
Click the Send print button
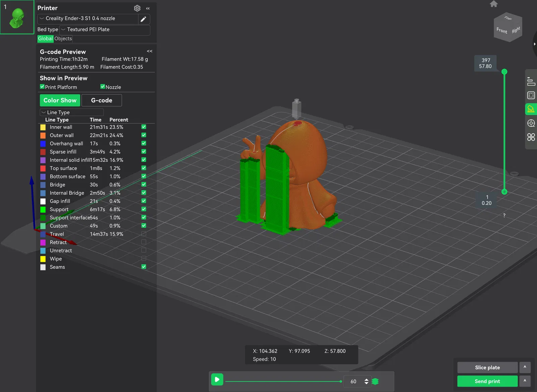(487, 381)
